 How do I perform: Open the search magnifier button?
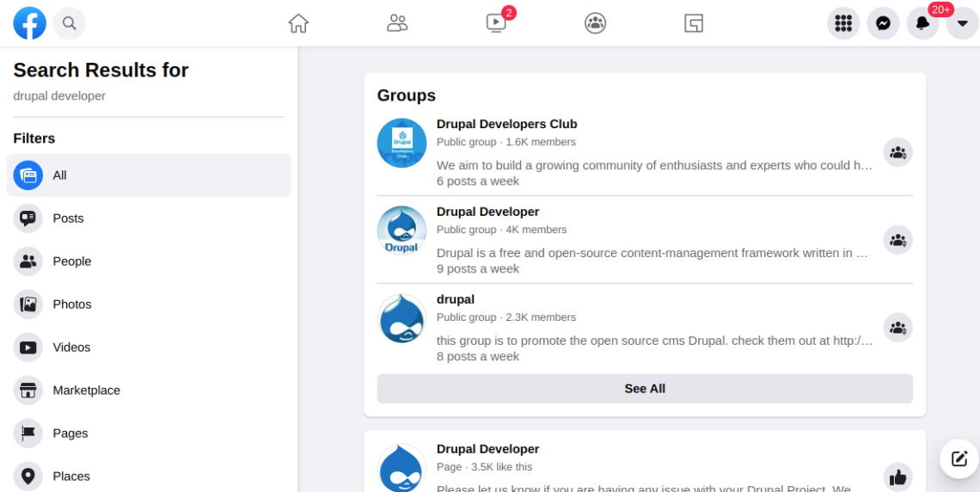70,23
